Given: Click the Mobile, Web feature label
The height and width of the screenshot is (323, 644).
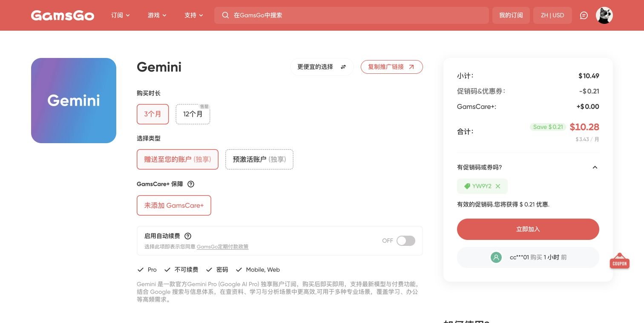Looking at the screenshot, I should click(x=263, y=270).
